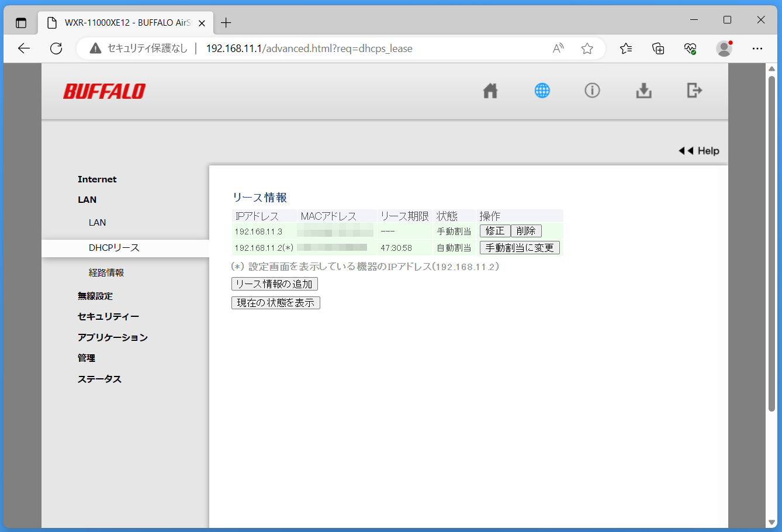Close the WXR-11000XE12 tab
Image resolution: width=782 pixels, height=532 pixels.
coord(202,23)
